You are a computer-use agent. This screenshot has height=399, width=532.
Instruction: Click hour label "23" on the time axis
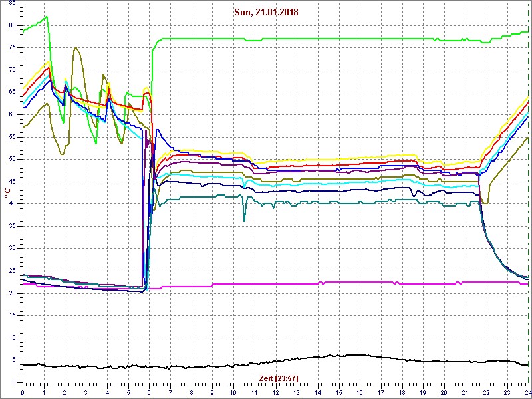tap(507, 392)
